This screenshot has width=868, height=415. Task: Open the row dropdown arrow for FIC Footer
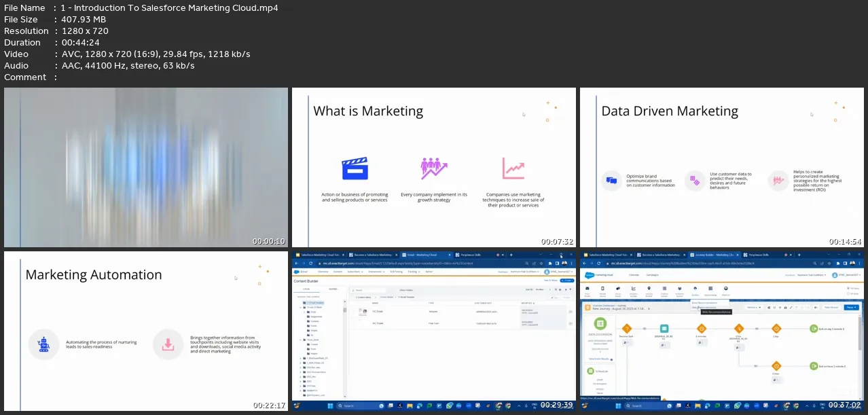[571, 323]
